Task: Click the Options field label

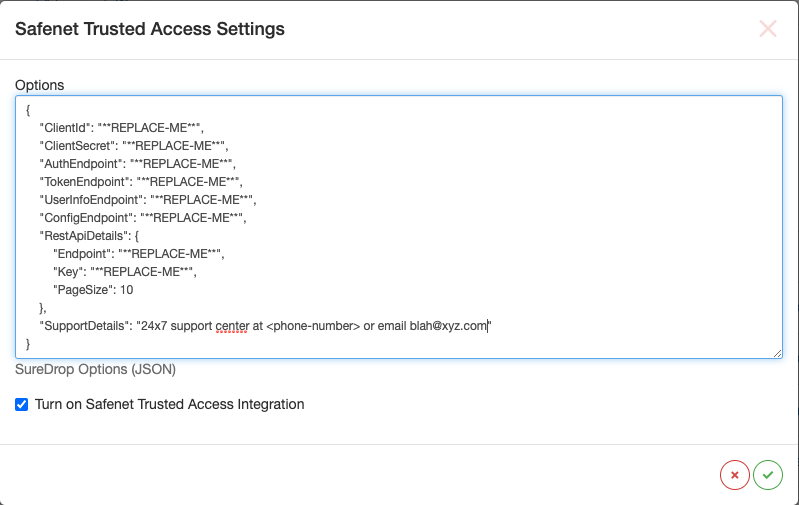Action: 40,85
